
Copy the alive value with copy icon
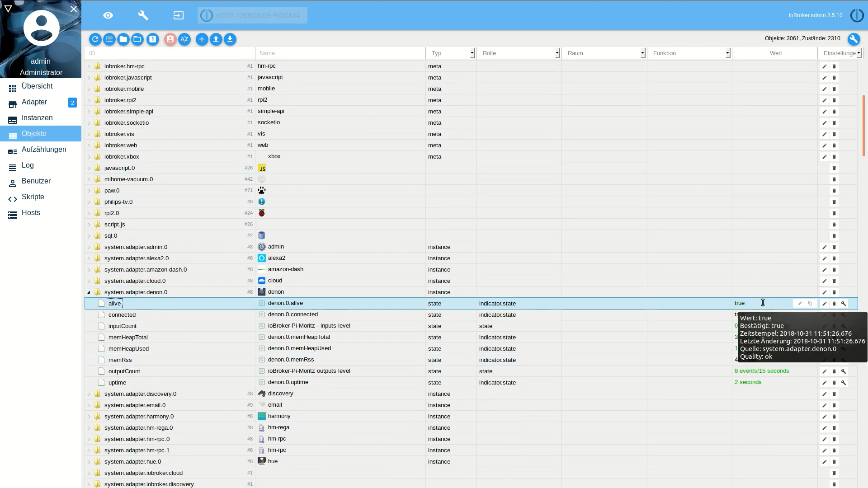coord(810,304)
